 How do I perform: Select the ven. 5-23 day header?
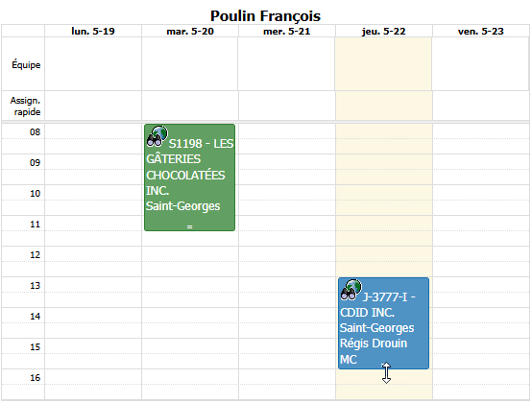point(481,31)
